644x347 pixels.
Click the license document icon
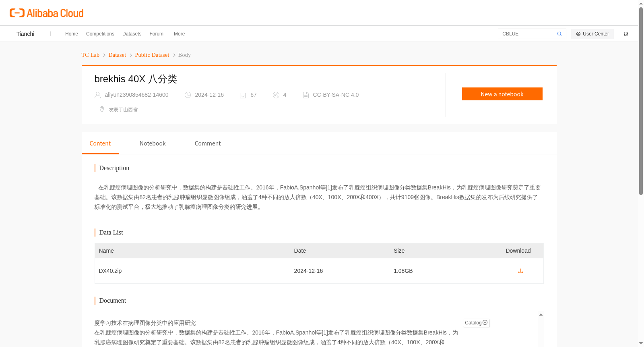[306, 95]
